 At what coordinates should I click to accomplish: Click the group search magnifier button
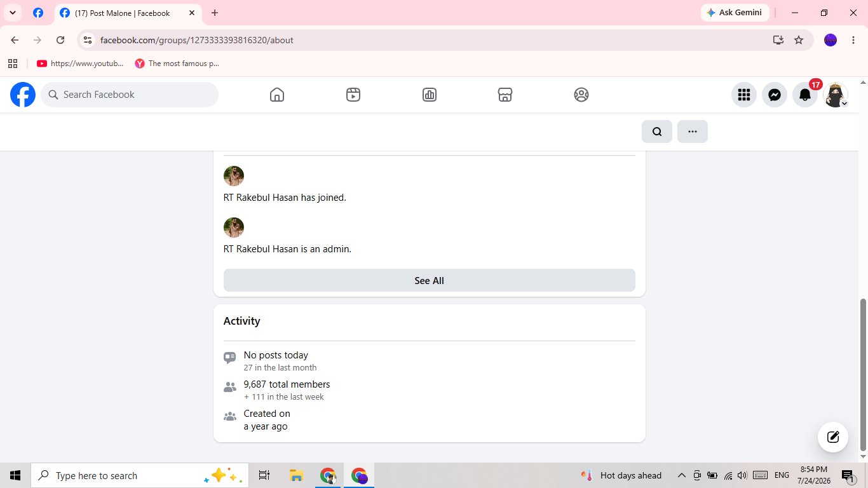point(657,132)
